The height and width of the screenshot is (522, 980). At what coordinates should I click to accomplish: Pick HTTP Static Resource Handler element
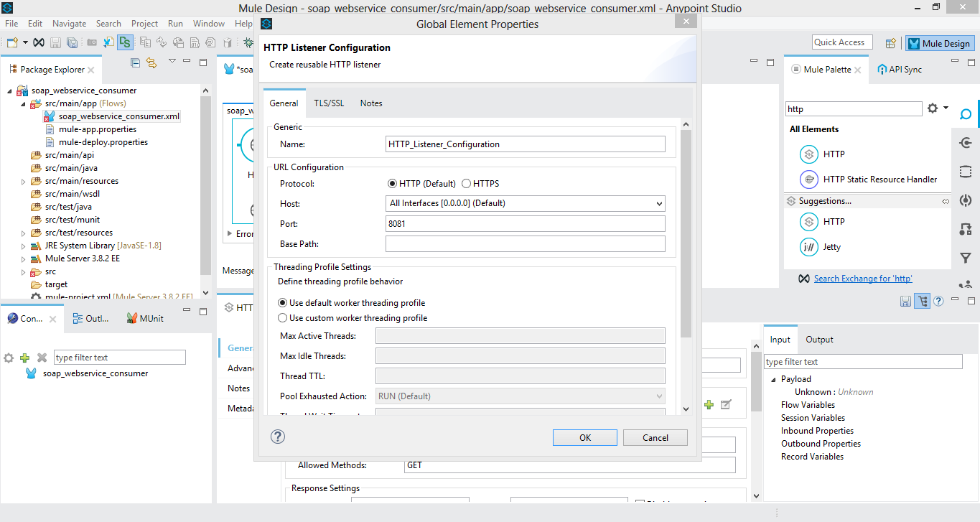(879, 180)
